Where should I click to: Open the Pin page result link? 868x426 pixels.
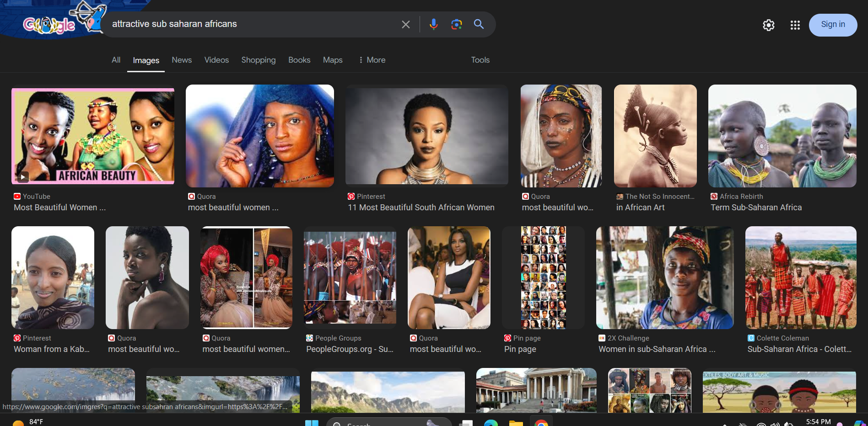click(x=520, y=349)
